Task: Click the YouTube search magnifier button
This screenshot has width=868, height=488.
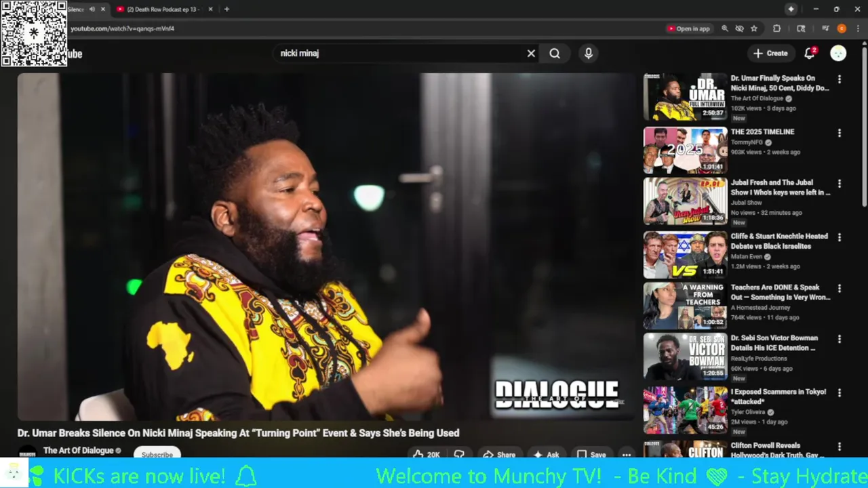Action: pyautogui.click(x=555, y=54)
